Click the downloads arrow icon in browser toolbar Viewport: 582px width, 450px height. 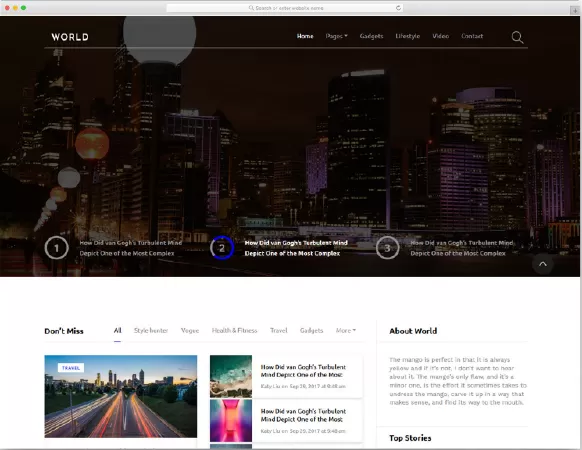[x=575, y=10]
